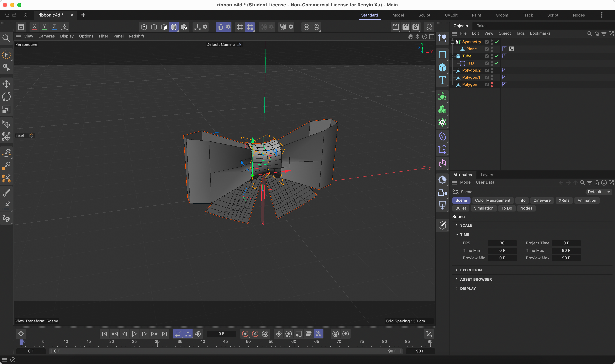Click the Text spline tool icon
The width and height of the screenshot is (615, 364).
pos(442,81)
